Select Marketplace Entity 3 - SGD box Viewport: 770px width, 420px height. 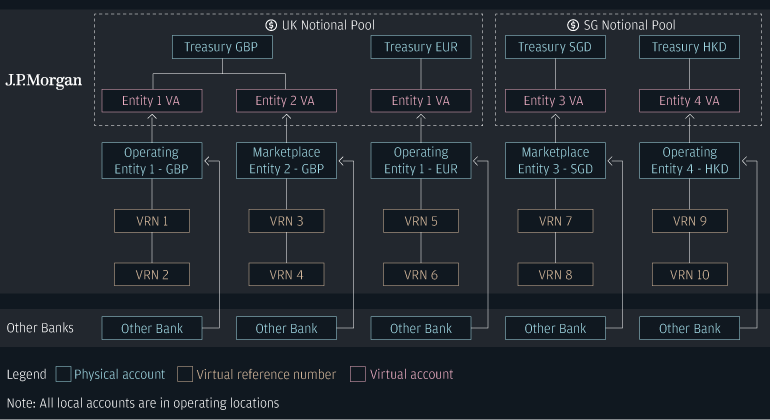[x=555, y=161]
